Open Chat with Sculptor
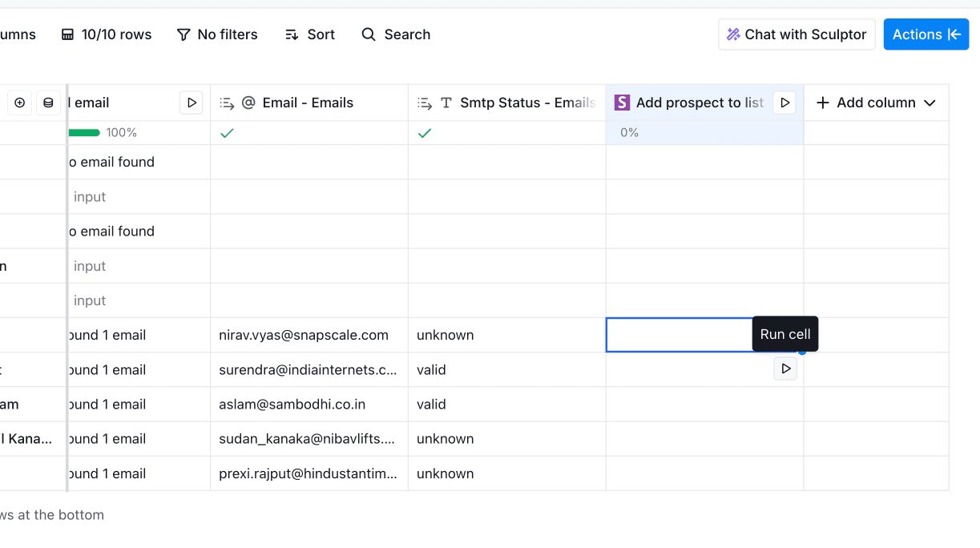The image size is (980, 548). click(797, 34)
